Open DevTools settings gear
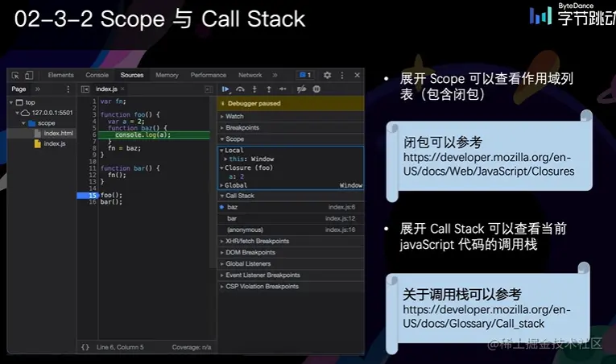The image size is (616, 364). pos(327,75)
